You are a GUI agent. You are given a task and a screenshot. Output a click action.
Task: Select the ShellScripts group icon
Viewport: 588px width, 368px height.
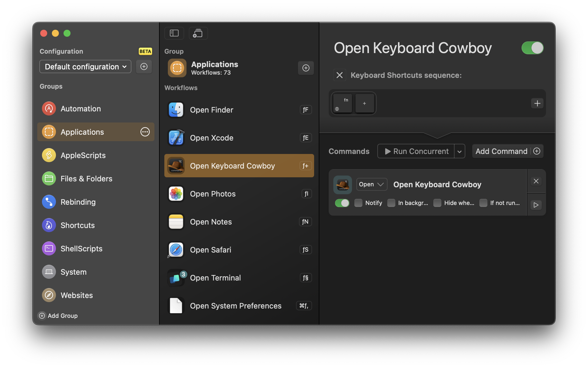point(49,248)
